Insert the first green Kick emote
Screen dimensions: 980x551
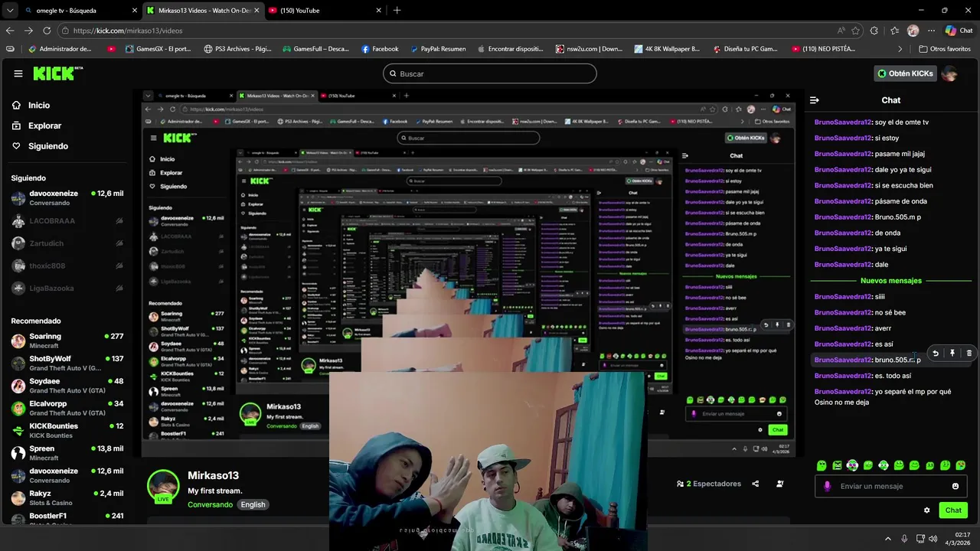(x=822, y=465)
